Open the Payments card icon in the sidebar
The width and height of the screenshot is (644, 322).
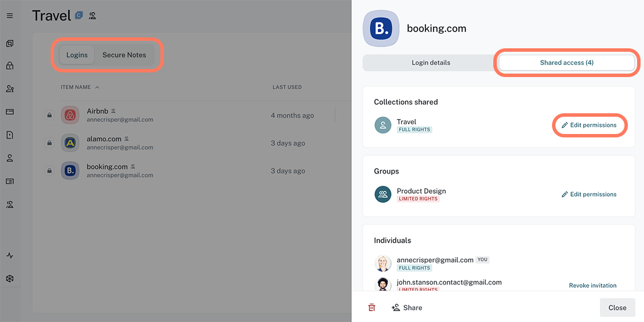10,112
